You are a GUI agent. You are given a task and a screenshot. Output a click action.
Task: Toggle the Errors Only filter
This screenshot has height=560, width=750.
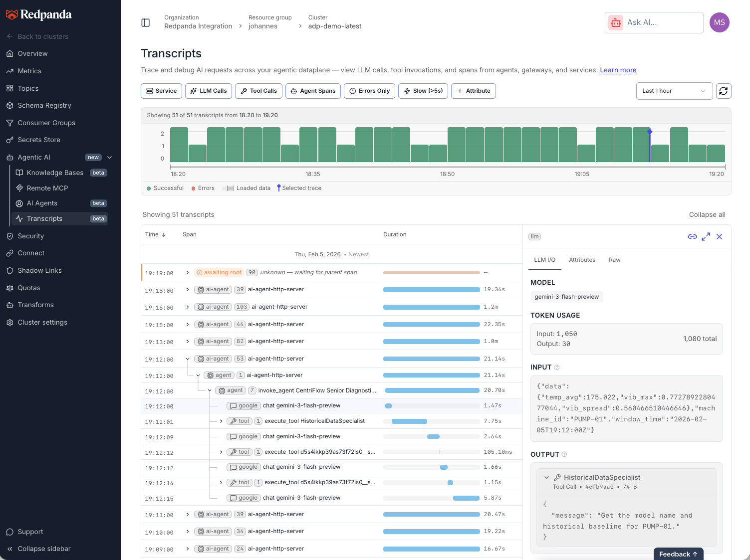tap(369, 91)
